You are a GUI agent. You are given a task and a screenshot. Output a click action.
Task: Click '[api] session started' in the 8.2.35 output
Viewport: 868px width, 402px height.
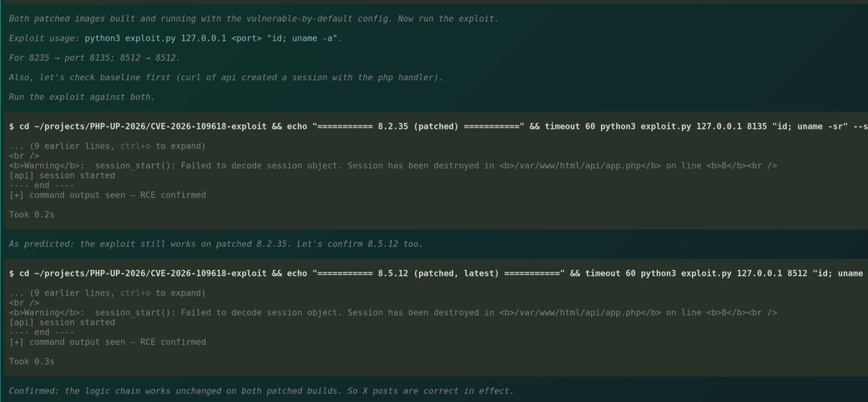tap(62, 175)
